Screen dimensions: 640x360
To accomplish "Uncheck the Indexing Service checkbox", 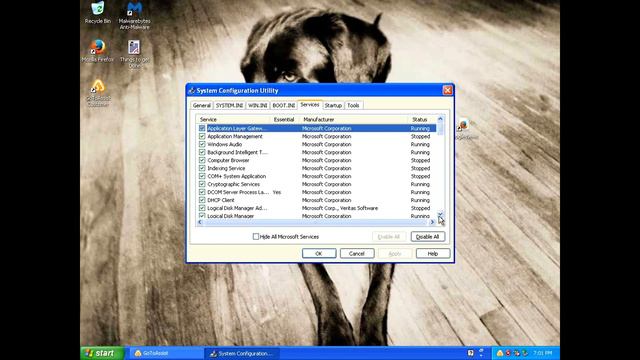I will point(202,168).
